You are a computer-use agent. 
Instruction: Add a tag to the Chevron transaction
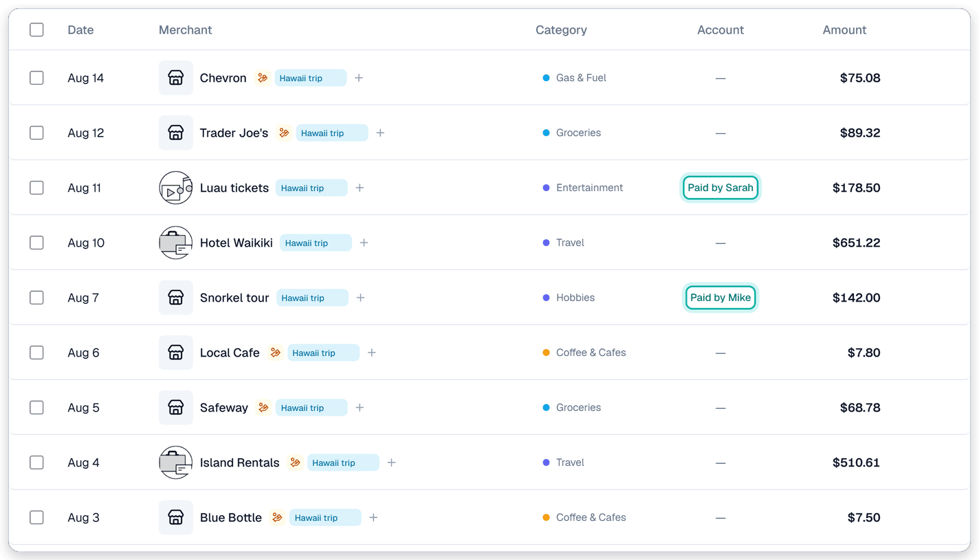coord(359,78)
